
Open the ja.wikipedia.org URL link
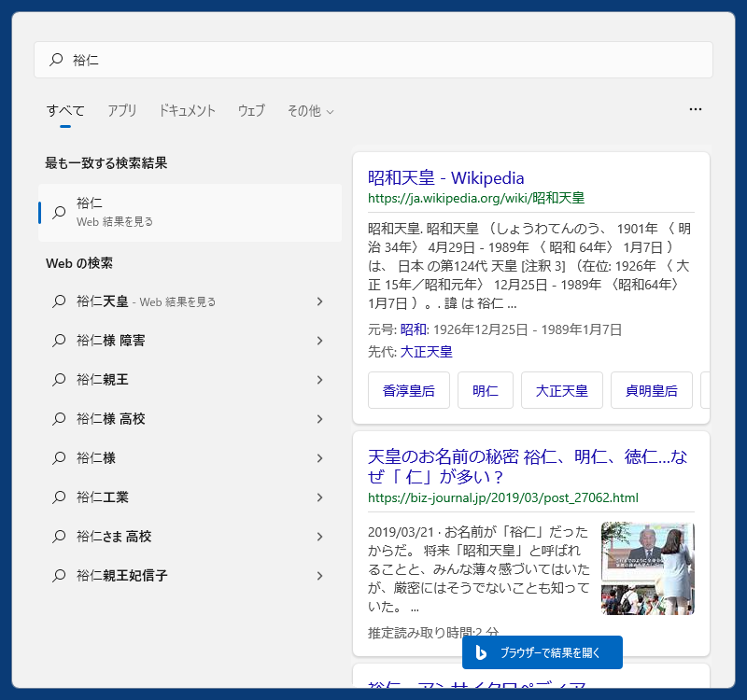(x=476, y=198)
